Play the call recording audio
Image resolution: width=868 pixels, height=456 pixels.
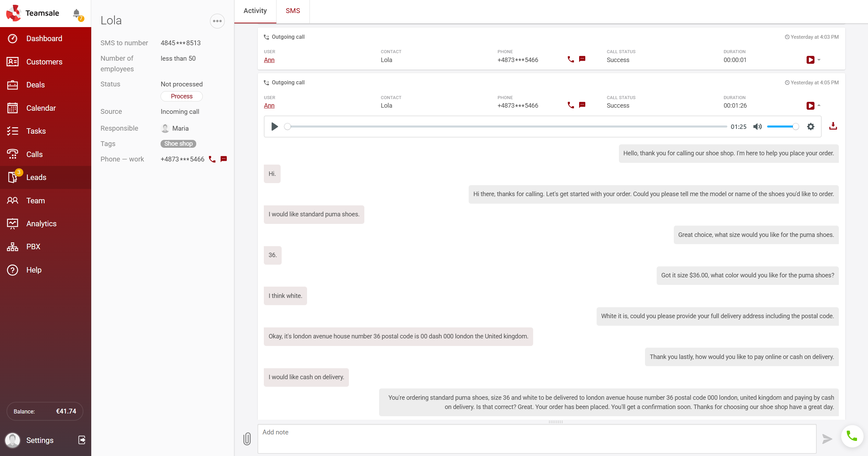pos(274,127)
